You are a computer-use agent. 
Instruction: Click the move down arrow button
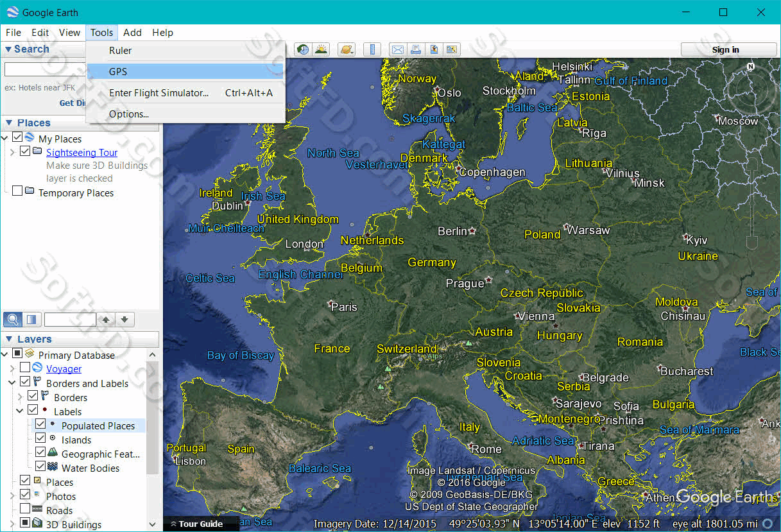(x=125, y=319)
